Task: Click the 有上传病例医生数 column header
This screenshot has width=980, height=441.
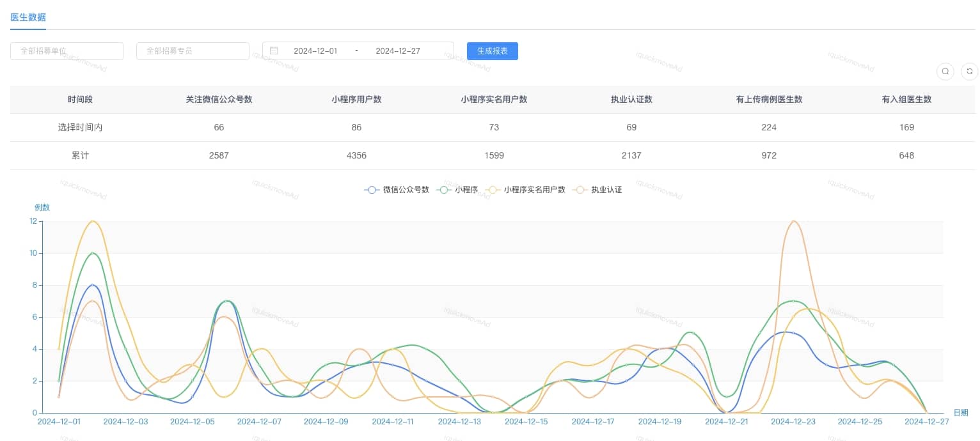Action: 769,100
